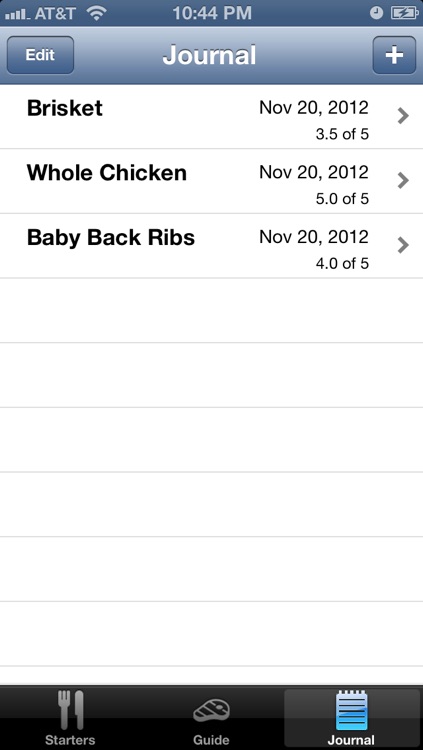
Task: Click the Edit button
Action: click(40, 55)
